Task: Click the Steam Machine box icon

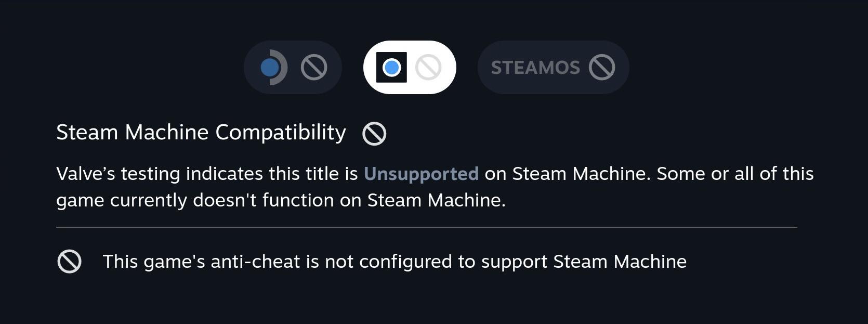Action: point(391,67)
